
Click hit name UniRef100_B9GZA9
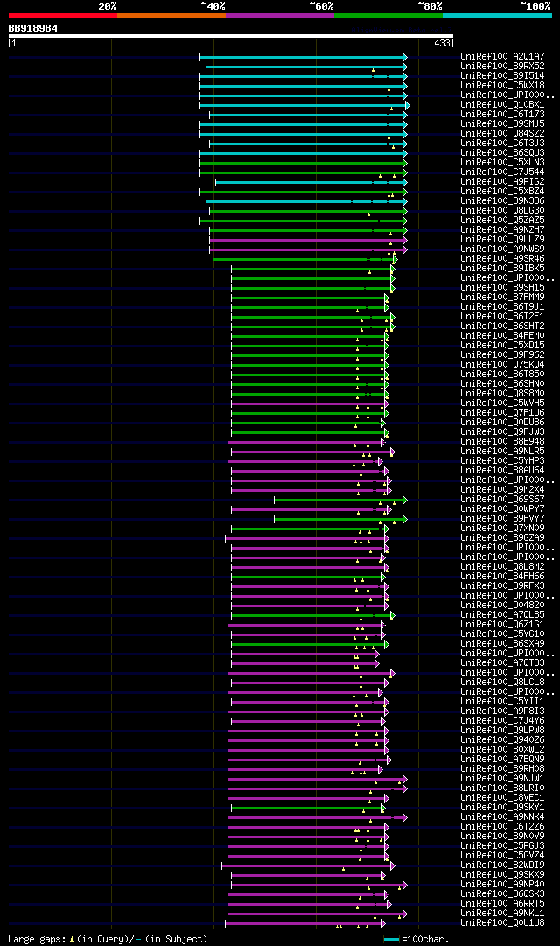[502, 538]
